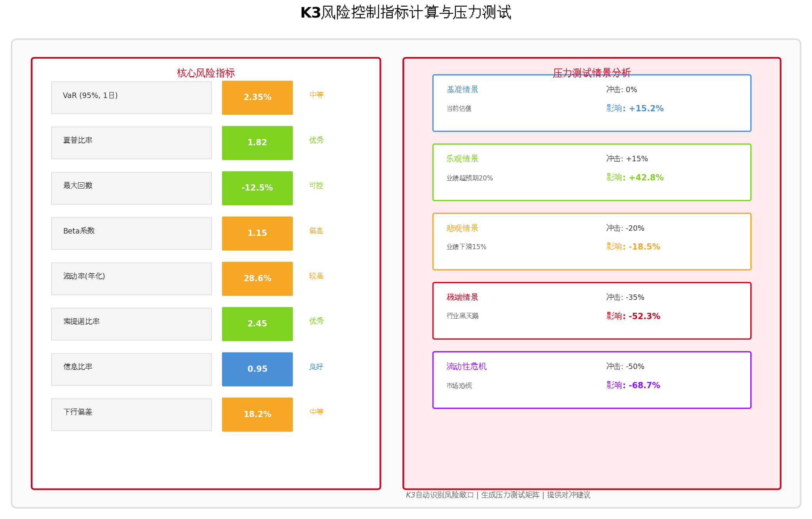
Task: Select the 2.45 value block
Action: [x=257, y=324]
